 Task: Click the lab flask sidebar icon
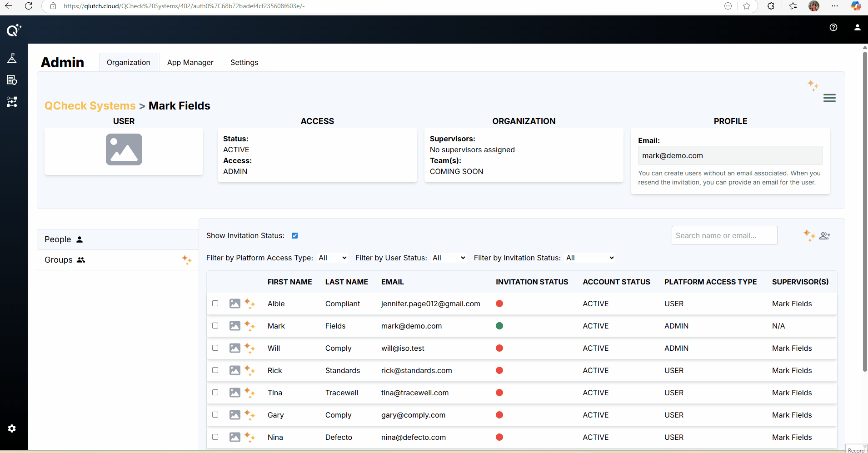click(12, 58)
